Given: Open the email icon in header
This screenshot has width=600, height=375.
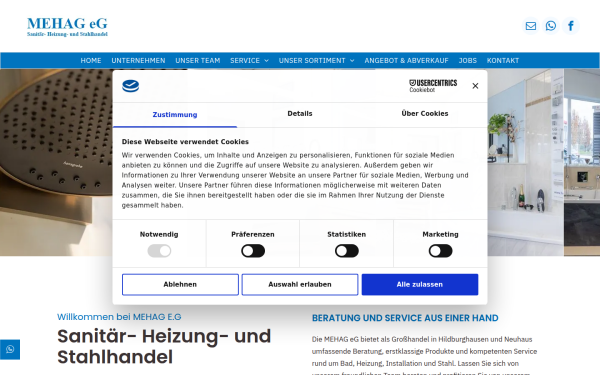Looking at the screenshot, I should pos(531,26).
